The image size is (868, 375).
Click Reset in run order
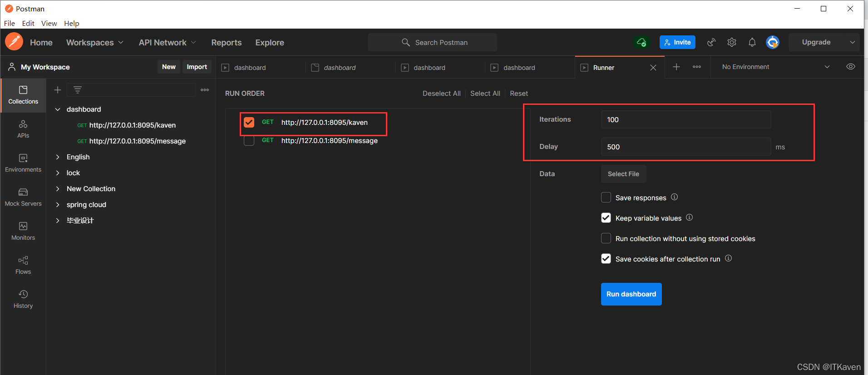[518, 94]
